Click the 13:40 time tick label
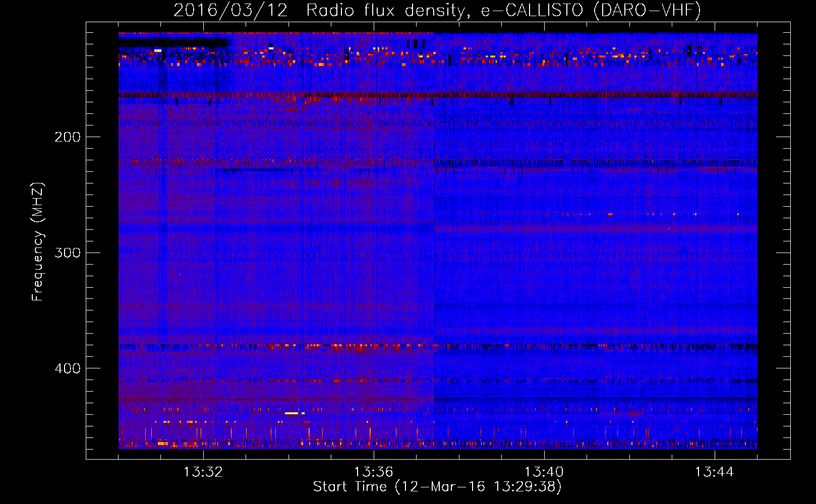The height and width of the screenshot is (504, 816). tap(544, 472)
